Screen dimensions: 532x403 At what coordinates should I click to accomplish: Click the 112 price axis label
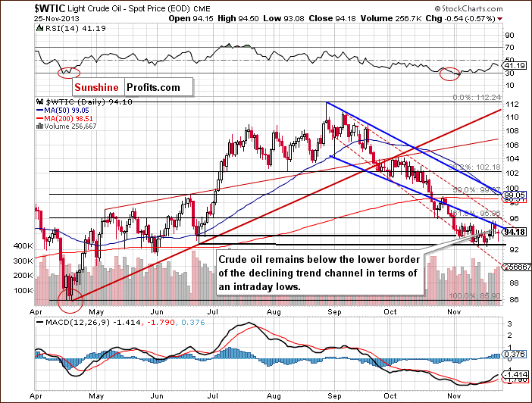[512, 104]
